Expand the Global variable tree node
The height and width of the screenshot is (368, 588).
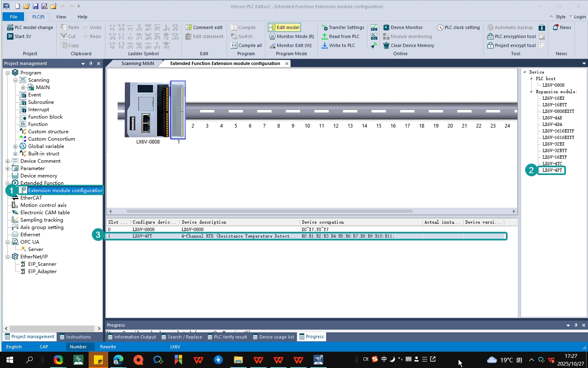pos(15,146)
